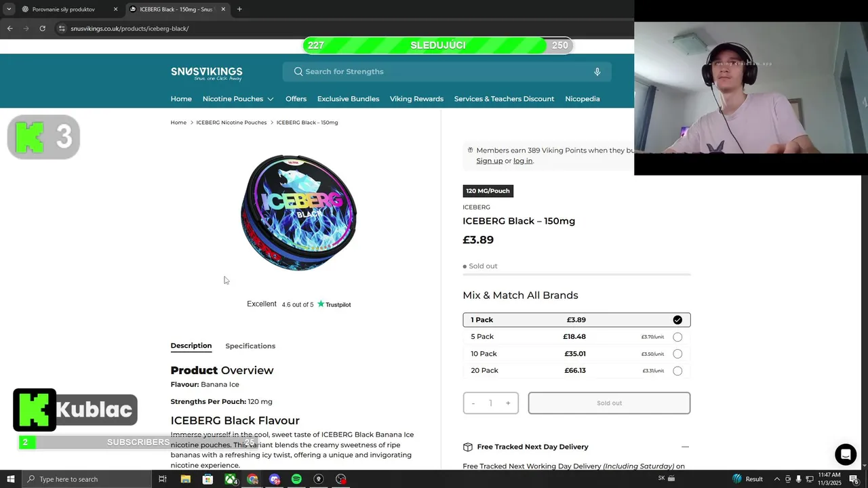Click the Sold out button

pyautogui.click(x=609, y=403)
